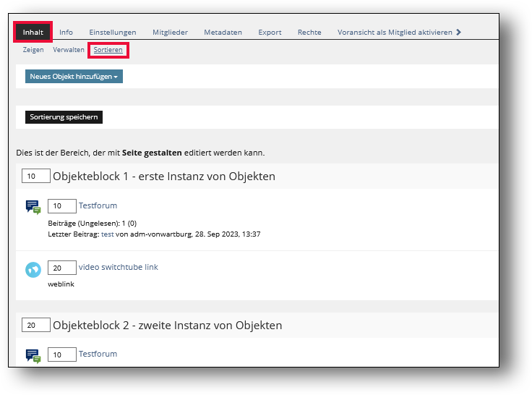The width and height of the screenshot is (532, 395).
Task: Click heading 'Objekteblock 2 - zweite Instanz von Objekten'
Action: 167,326
